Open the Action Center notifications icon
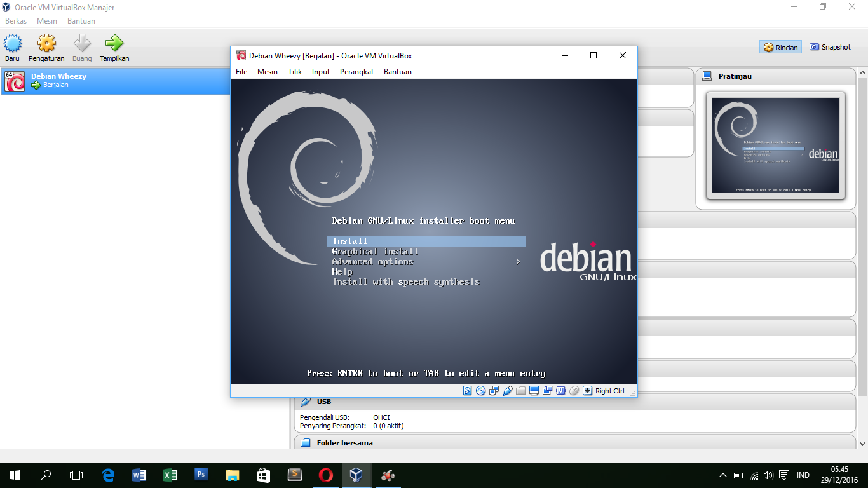The width and height of the screenshot is (868, 488). [x=784, y=475]
